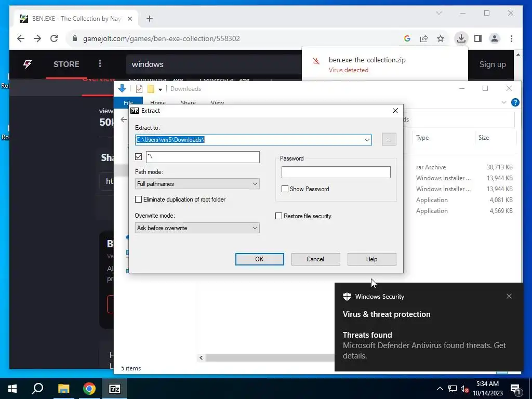This screenshot has width=532, height=399.
Task: Open the network tray icon
Action: [x=453, y=389]
